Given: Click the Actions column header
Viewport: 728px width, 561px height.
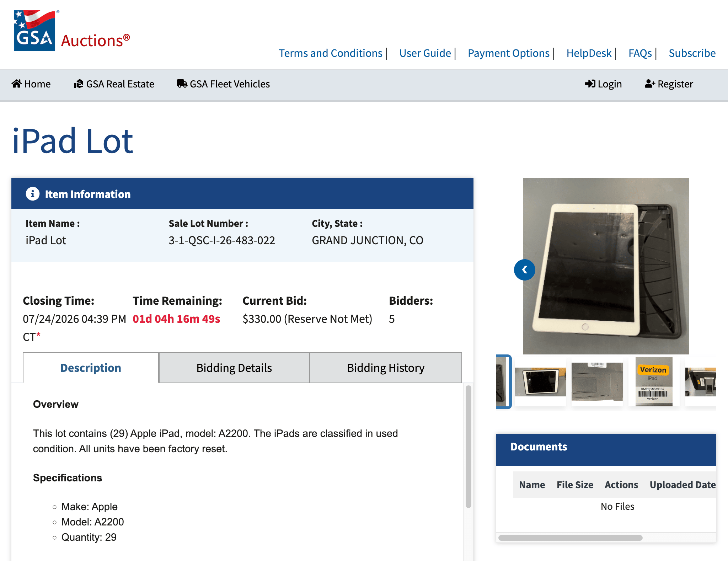Looking at the screenshot, I should tap(621, 485).
